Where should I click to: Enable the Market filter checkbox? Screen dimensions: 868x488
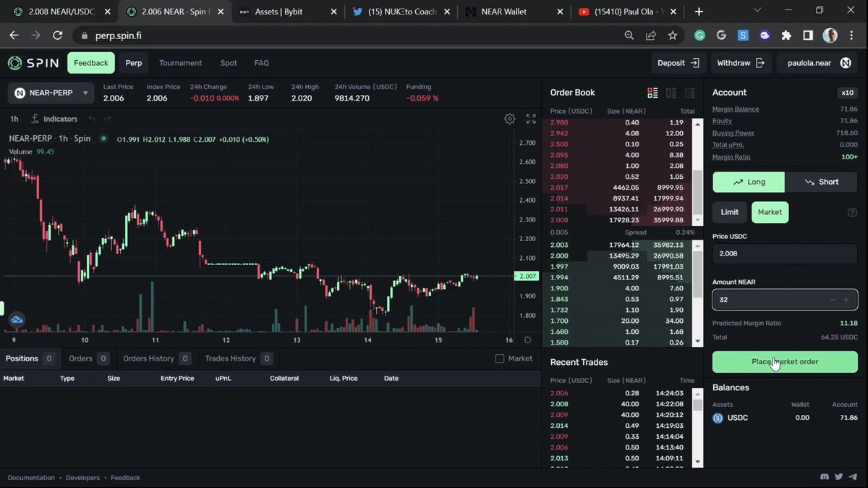[499, 358]
